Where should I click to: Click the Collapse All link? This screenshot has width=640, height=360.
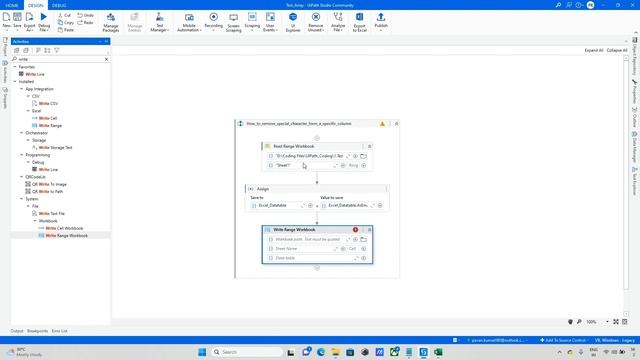click(x=617, y=50)
